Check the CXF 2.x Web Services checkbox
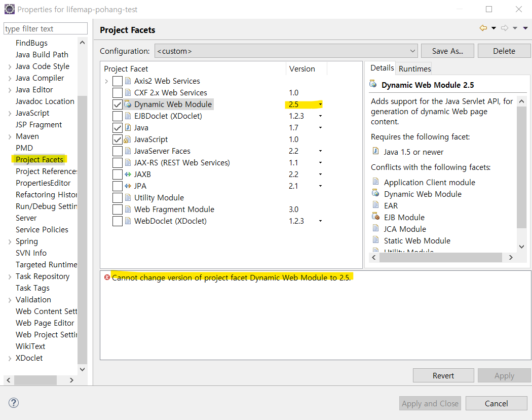 click(118, 93)
